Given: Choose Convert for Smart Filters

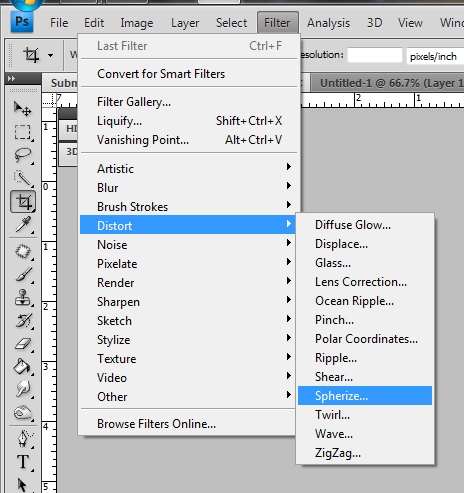Looking at the screenshot, I should tap(188, 74).
